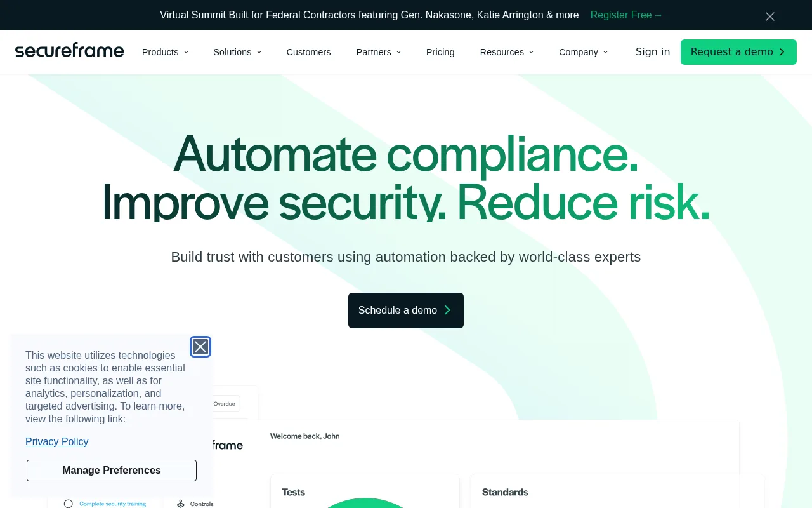
Task: Click the Tests card heading
Action: 293,492
